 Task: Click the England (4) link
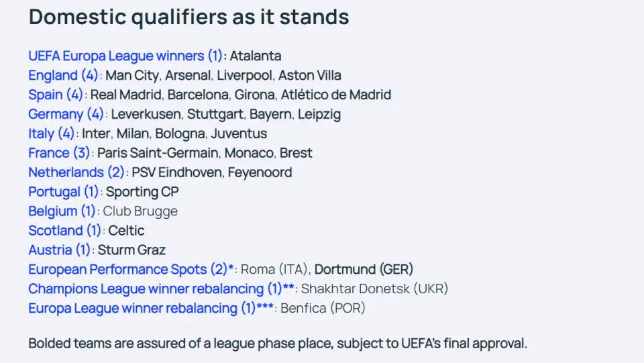pos(63,75)
